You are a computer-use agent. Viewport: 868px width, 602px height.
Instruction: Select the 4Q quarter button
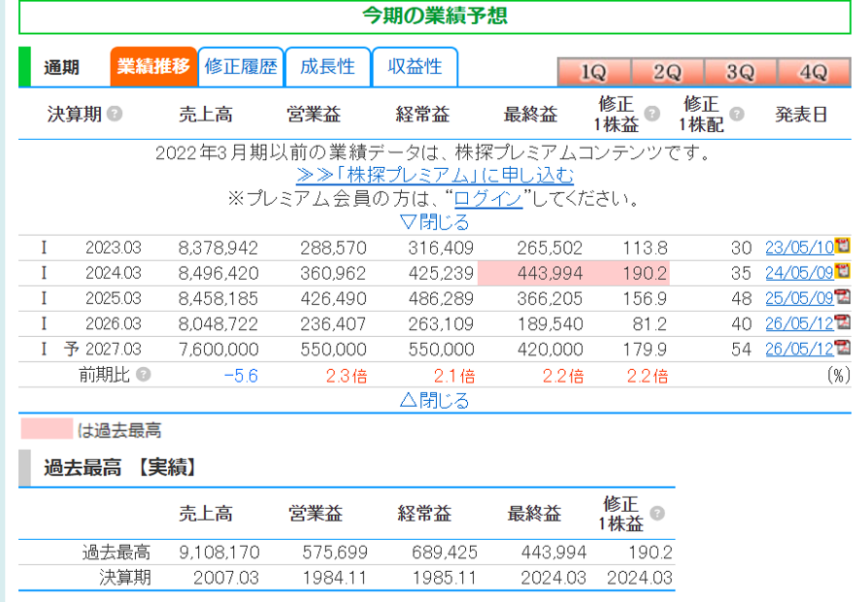coord(814,72)
